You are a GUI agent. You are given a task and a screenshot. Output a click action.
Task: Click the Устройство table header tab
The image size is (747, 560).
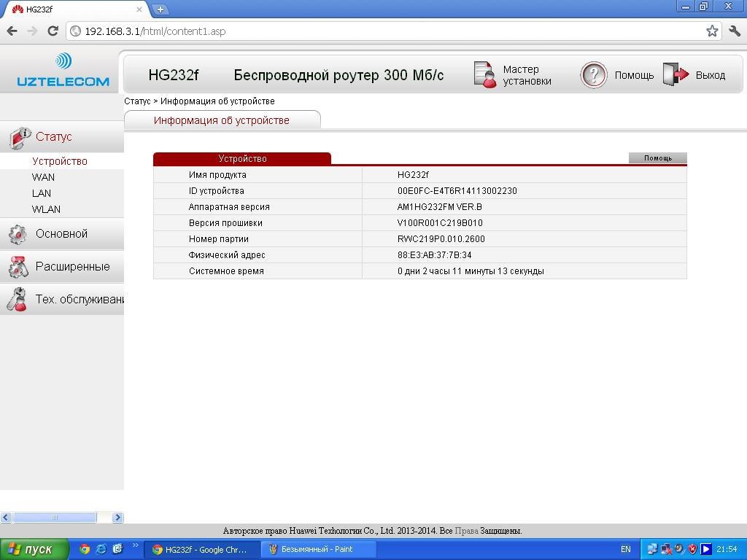coord(242,158)
